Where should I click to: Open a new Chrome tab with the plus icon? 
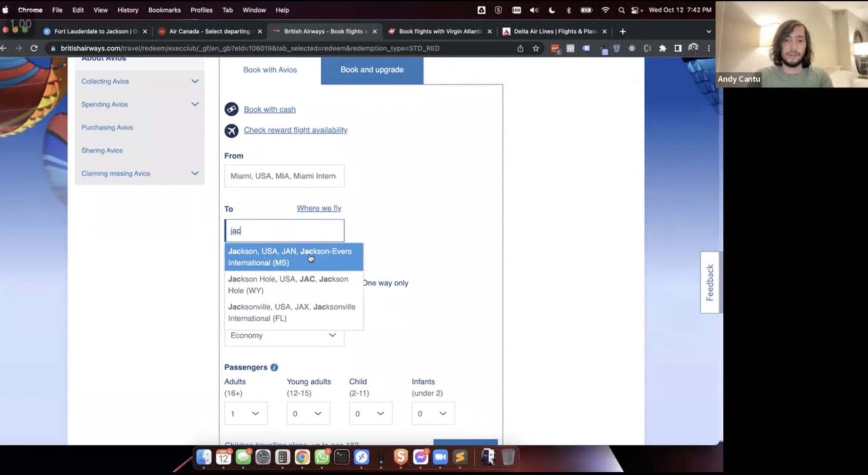pyautogui.click(x=623, y=32)
